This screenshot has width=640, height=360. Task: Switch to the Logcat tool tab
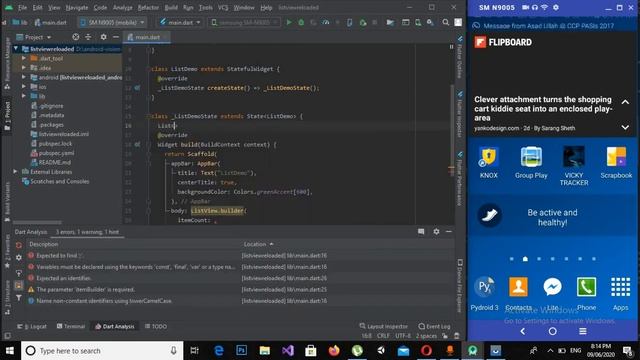[32, 327]
